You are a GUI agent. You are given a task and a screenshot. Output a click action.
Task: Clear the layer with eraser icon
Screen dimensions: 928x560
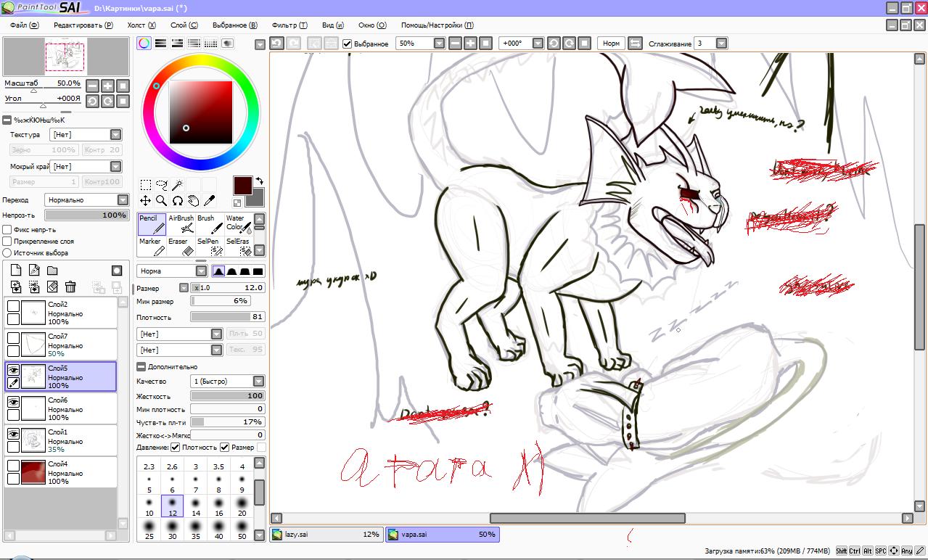tap(52, 287)
